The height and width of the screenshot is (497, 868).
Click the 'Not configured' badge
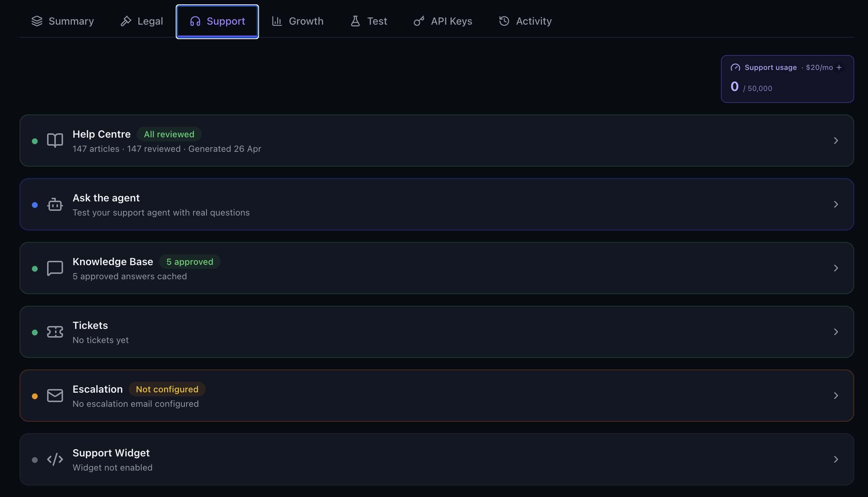click(x=167, y=389)
